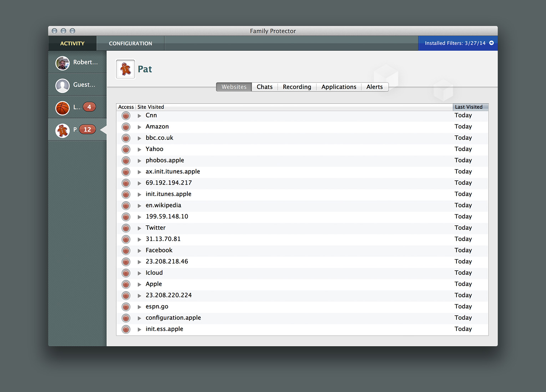This screenshot has width=546, height=392.
Task: Select the 69.192.194.217 address text
Action: [169, 183]
